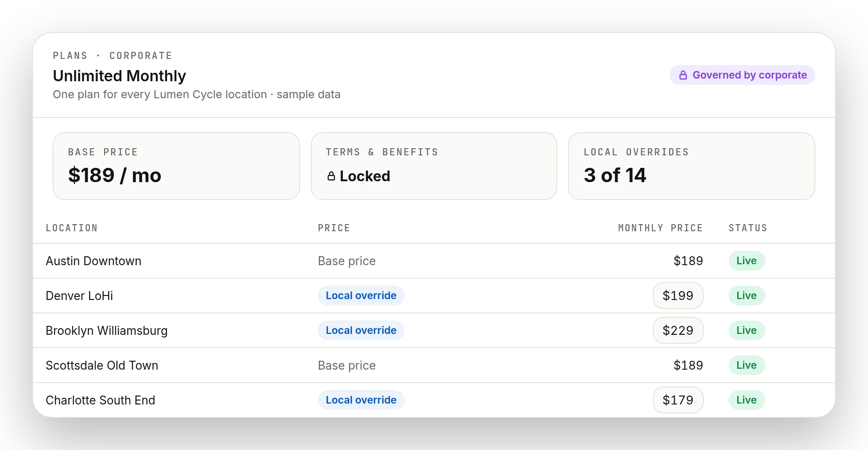Click Local override tag for Brooklyn Williamsburg

pos(361,330)
